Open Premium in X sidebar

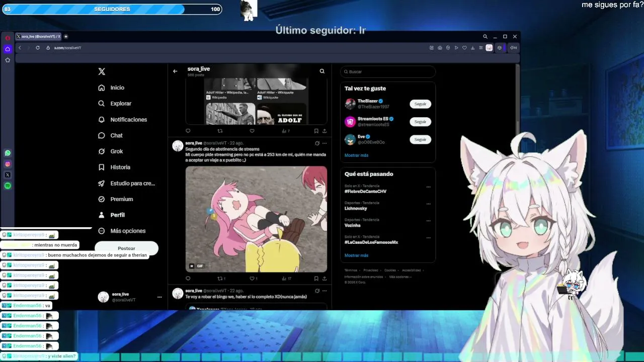[x=115, y=199]
